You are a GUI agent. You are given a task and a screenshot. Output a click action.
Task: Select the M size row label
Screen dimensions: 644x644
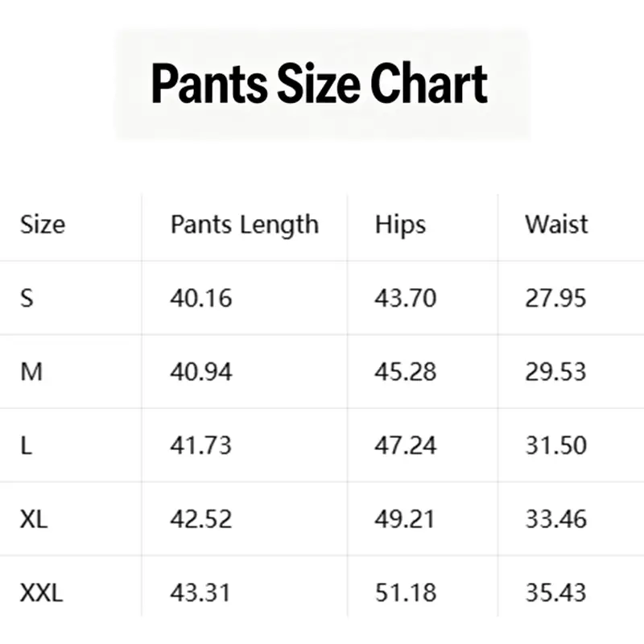[x=31, y=372]
